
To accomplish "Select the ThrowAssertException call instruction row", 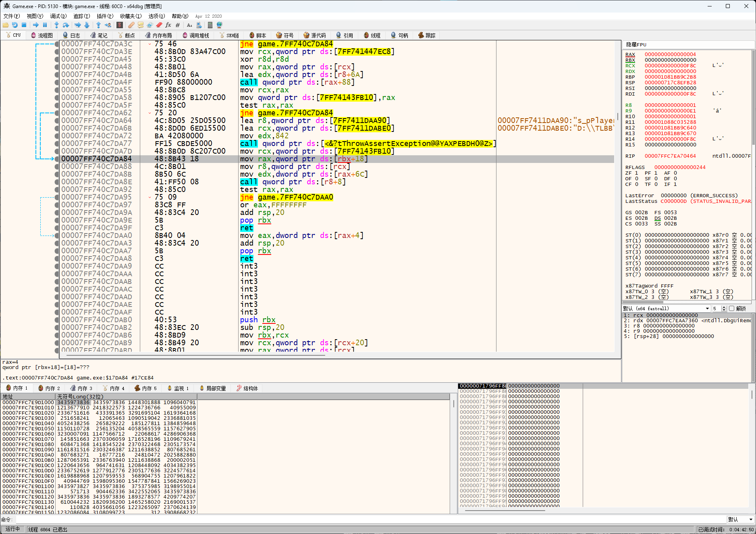I will [x=337, y=144].
